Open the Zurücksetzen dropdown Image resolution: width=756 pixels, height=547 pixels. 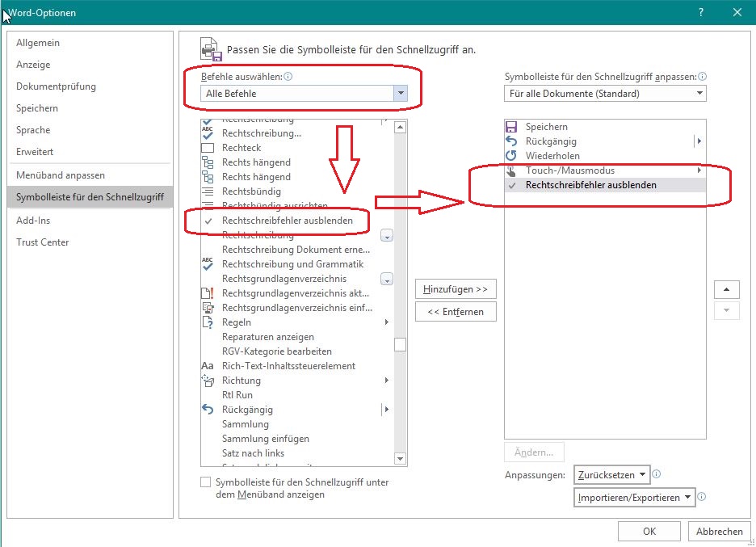point(611,474)
